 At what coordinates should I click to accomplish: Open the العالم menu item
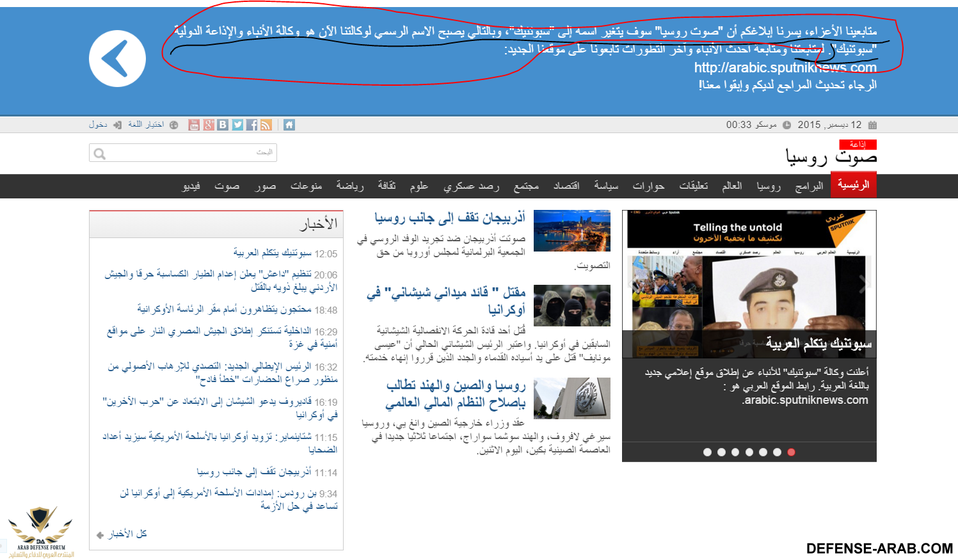(732, 186)
